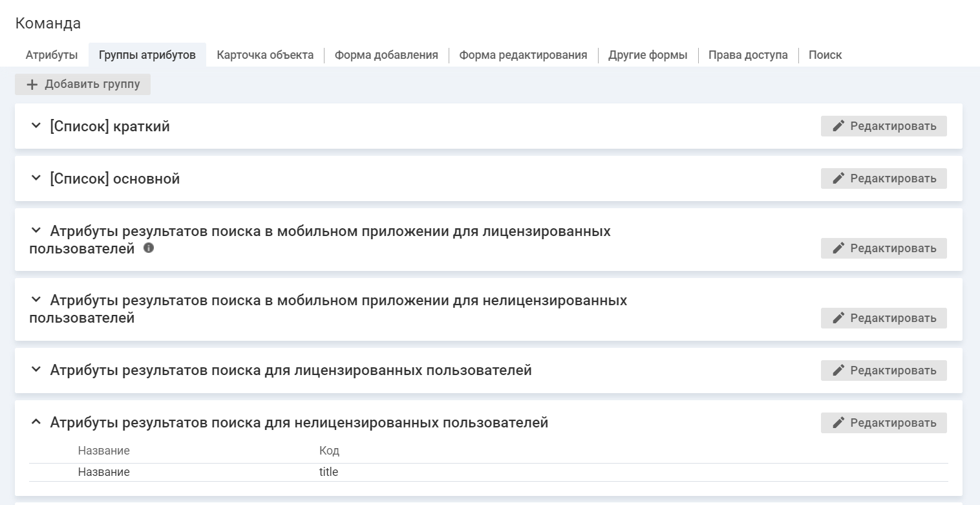This screenshot has width=980, height=505.
Task: Expand mobile search attributes for licensed users
Action: [x=36, y=231]
